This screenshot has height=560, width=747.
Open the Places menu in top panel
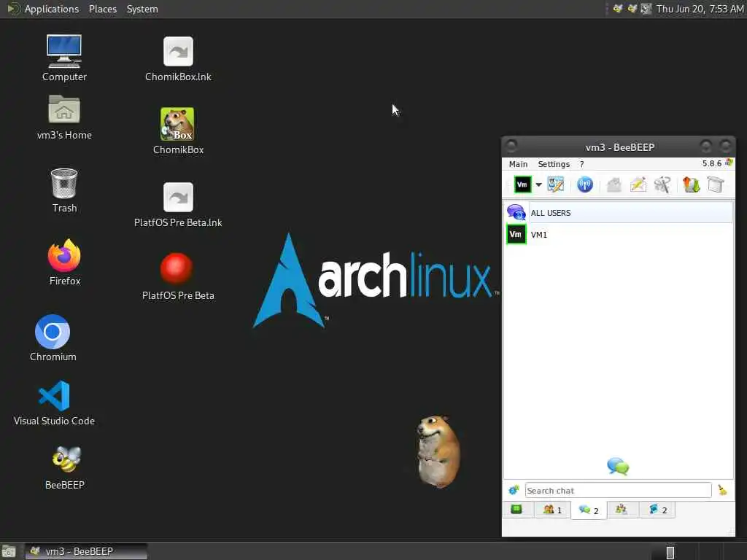pyautogui.click(x=102, y=9)
